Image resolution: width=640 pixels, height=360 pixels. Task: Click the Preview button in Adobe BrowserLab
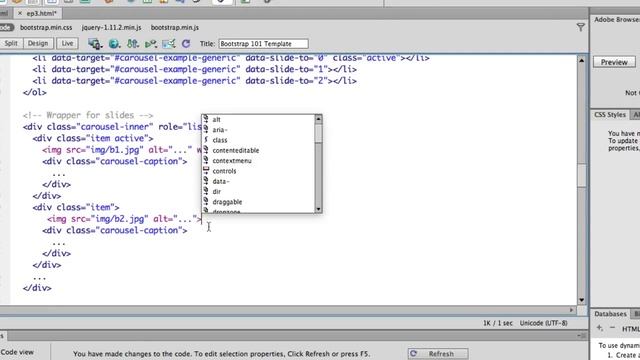(x=614, y=62)
